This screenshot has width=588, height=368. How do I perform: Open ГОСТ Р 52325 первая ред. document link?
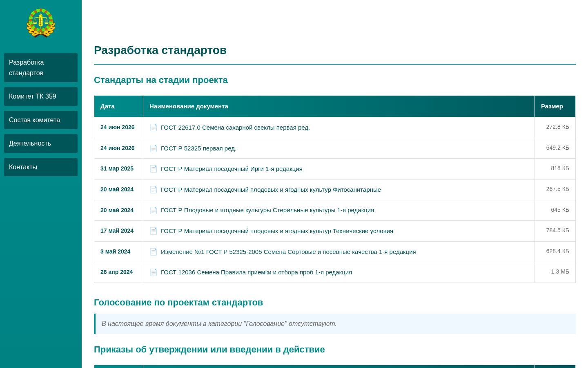point(198,148)
